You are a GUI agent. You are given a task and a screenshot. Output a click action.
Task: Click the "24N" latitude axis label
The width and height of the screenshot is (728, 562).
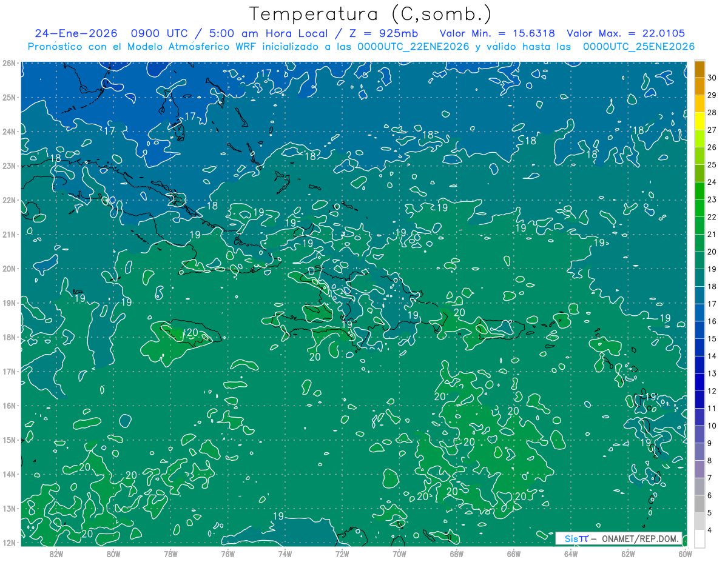point(9,132)
